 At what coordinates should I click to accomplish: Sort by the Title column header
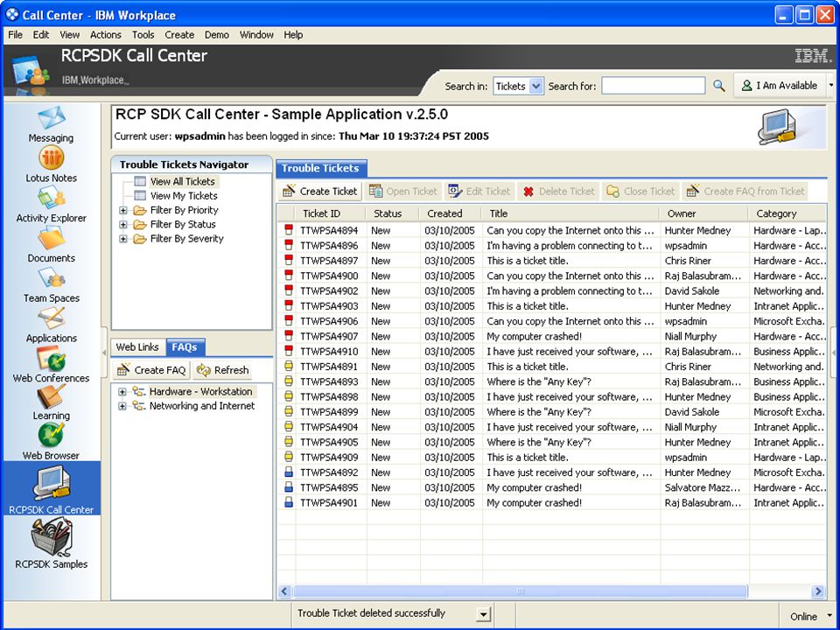coord(570,213)
